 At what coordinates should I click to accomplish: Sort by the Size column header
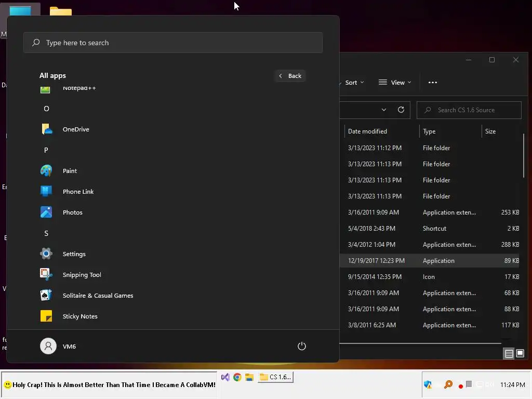pyautogui.click(x=490, y=131)
